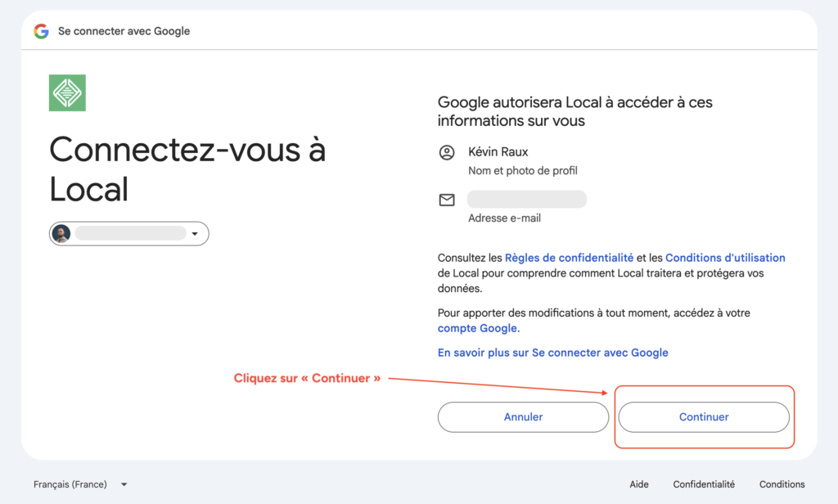Image resolution: width=838 pixels, height=504 pixels.
Task: Follow the compte Google link
Action: [x=477, y=328]
